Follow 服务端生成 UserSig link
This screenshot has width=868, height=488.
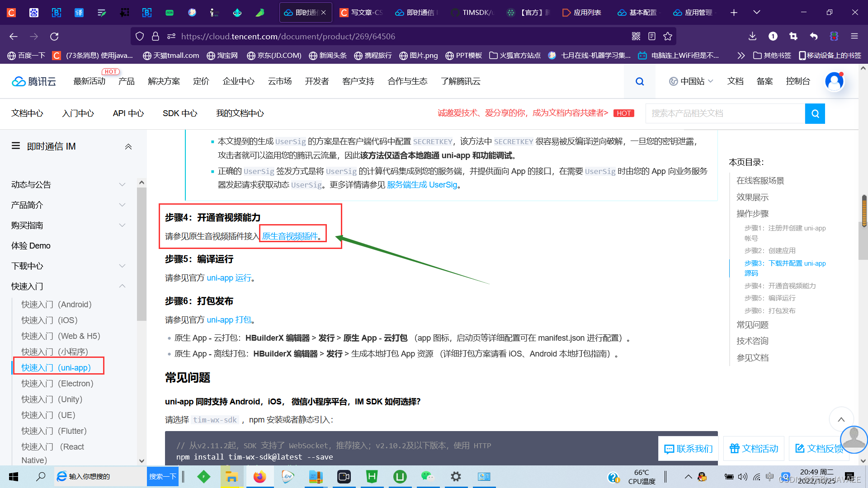(422, 185)
